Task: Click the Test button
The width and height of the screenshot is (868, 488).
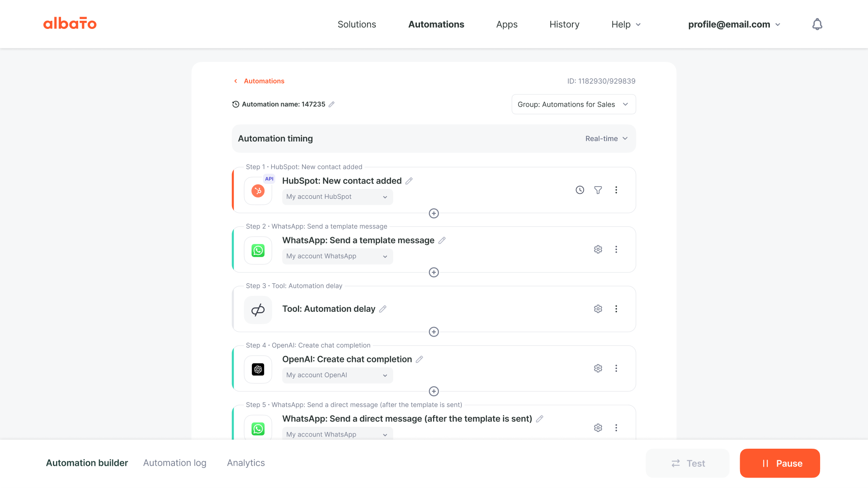Action: pyautogui.click(x=687, y=463)
